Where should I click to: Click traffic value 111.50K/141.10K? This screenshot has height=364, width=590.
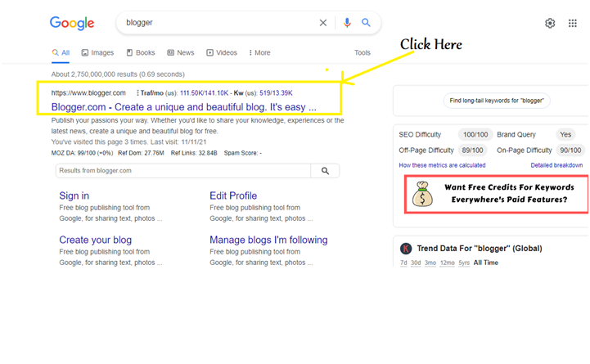(x=204, y=93)
